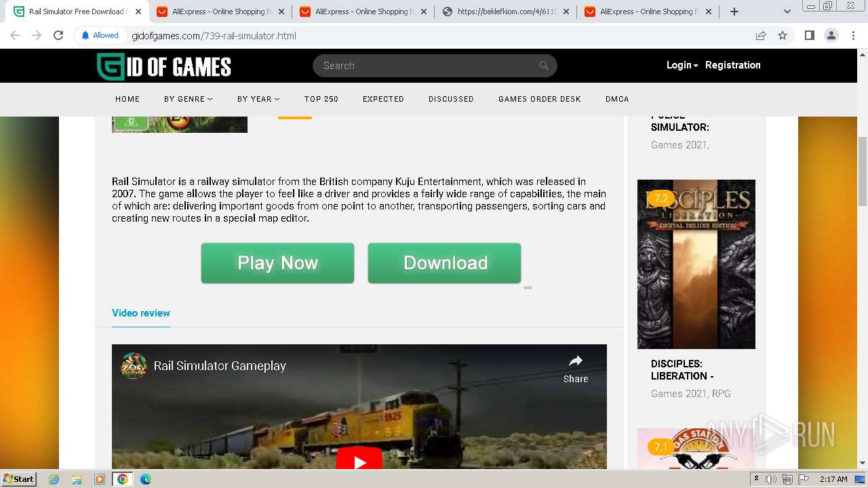Switch to the beklefkiom.com tab
The height and width of the screenshot is (488, 868).
[505, 12]
